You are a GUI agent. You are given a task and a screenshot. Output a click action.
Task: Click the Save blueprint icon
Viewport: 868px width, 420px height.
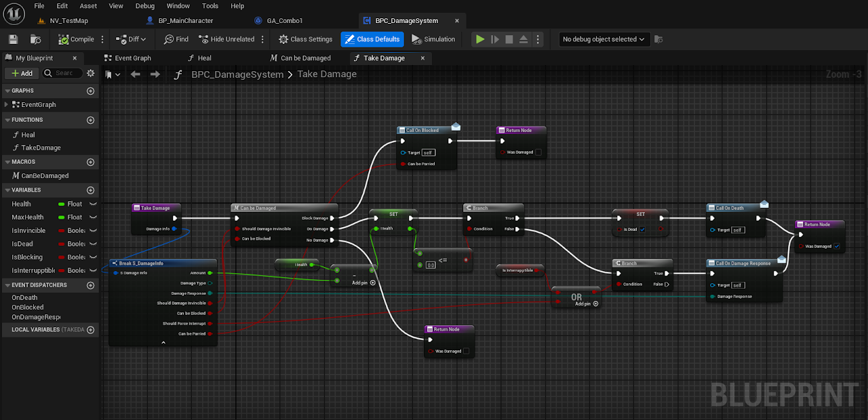click(x=13, y=39)
